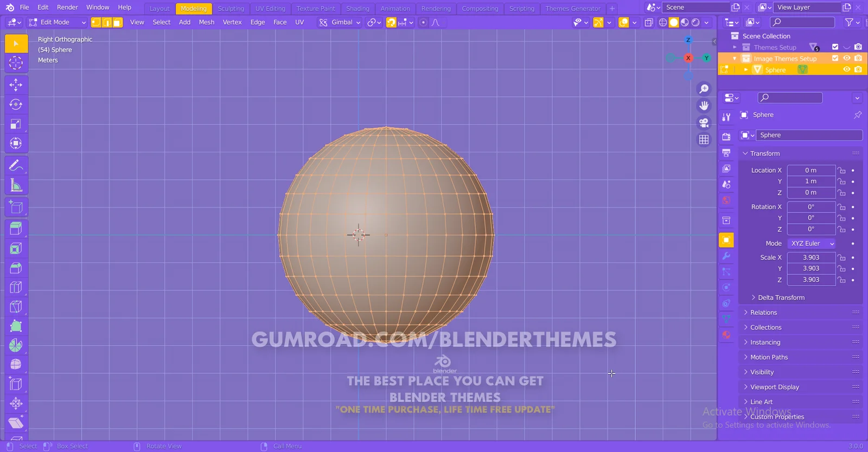Select the Add Cube tool
This screenshot has width=868, height=452.
(x=16, y=207)
